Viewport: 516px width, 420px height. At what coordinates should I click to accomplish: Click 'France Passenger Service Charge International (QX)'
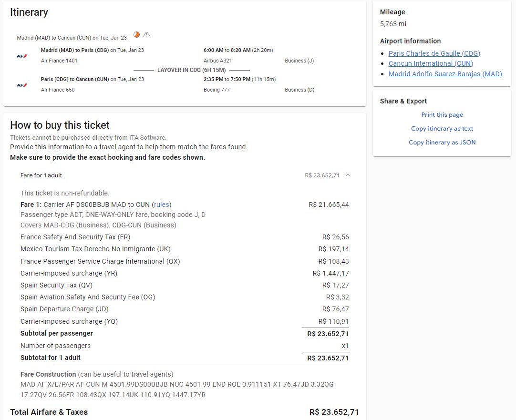tap(100, 261)
